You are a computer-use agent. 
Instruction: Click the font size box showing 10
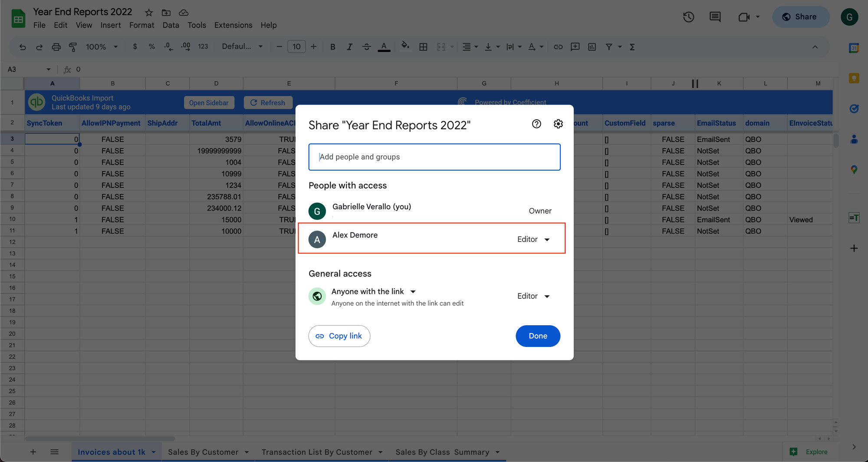[x=296, y=47]
